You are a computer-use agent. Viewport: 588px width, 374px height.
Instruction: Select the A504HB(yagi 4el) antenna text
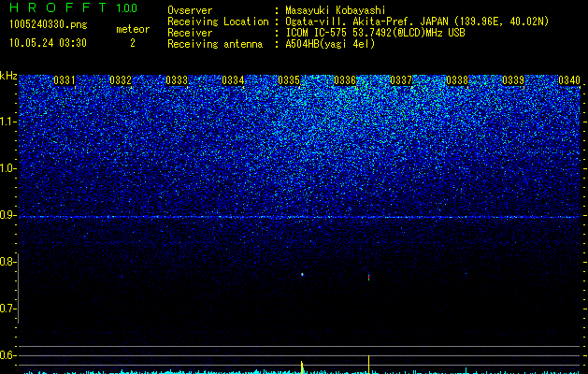click(330, 44)
